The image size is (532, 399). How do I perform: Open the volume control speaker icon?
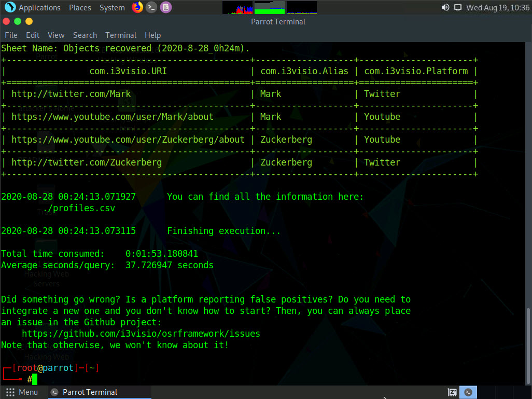(x=445, y=7)
